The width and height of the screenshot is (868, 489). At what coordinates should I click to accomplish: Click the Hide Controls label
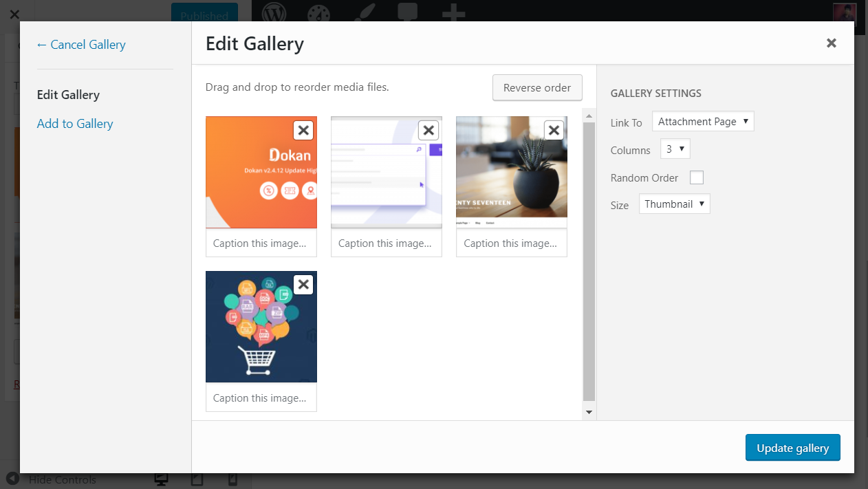pos(63,480)
